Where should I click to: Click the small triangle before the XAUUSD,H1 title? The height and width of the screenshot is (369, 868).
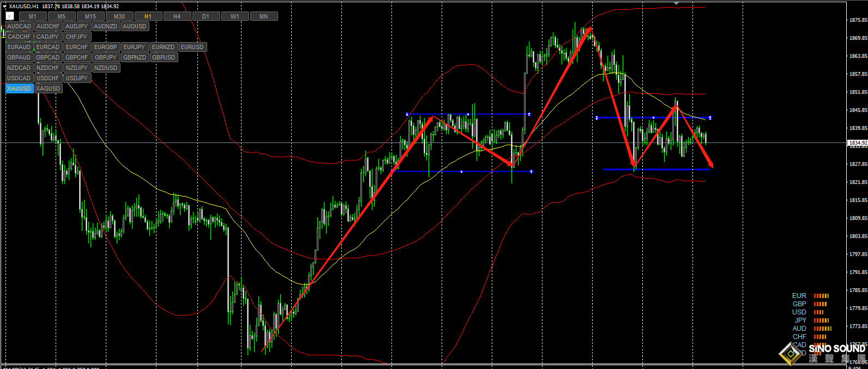click(x=4, y=7)
